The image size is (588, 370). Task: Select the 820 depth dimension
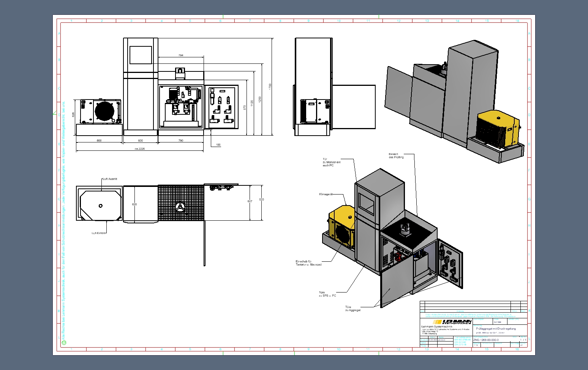point(261,199)
